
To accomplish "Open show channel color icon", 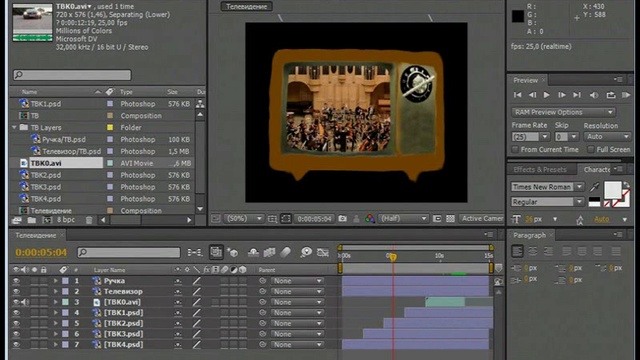I will pos(370,219).
